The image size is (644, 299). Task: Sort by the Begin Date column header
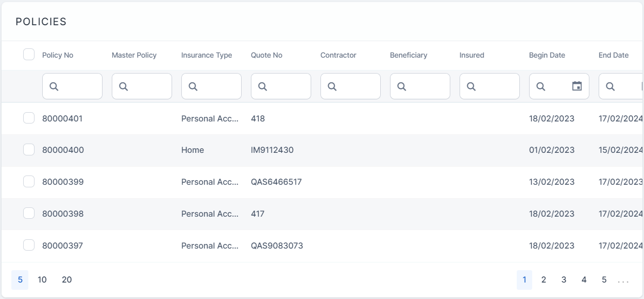(547, 55)
